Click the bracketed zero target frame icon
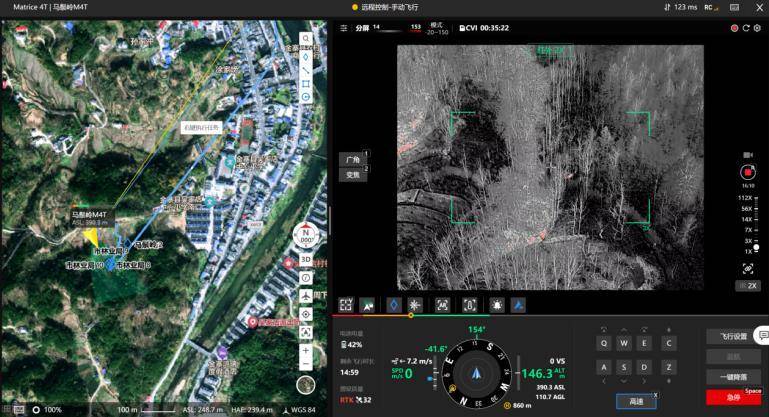 (470, 305)
